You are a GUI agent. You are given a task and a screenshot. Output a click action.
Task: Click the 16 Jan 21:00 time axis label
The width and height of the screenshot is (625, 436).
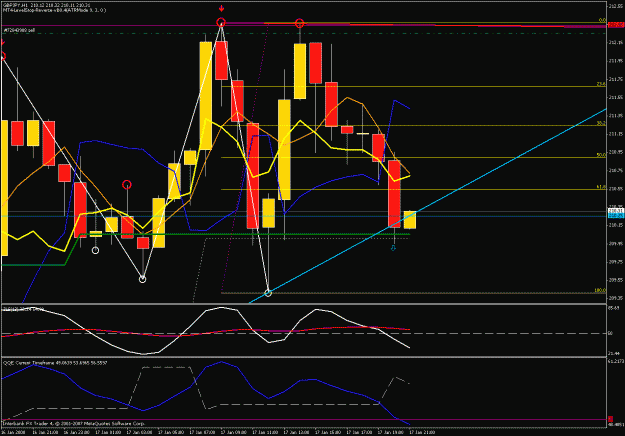[45, 432]
